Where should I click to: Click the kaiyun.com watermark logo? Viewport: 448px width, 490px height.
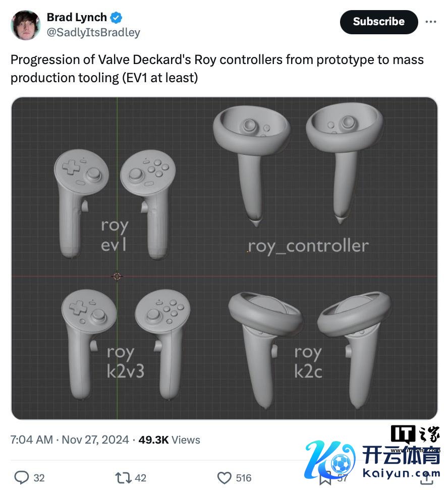click(372, 459)
